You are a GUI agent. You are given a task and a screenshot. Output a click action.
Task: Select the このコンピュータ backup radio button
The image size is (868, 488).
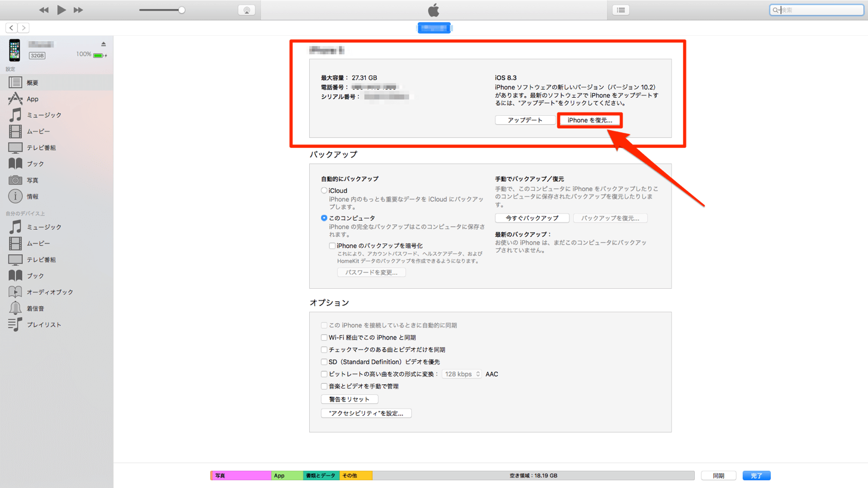[324, 218]
